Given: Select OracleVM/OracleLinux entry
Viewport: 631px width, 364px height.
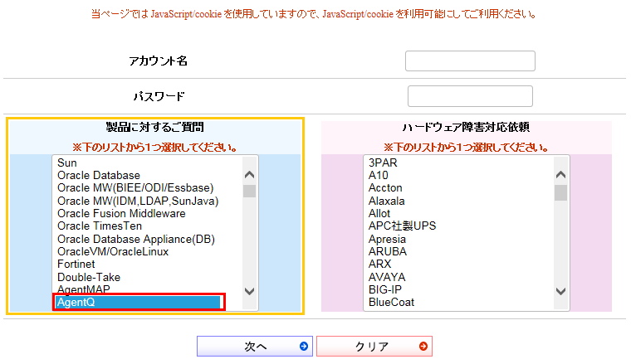Looking at the screenshot, I should [113, 252].
